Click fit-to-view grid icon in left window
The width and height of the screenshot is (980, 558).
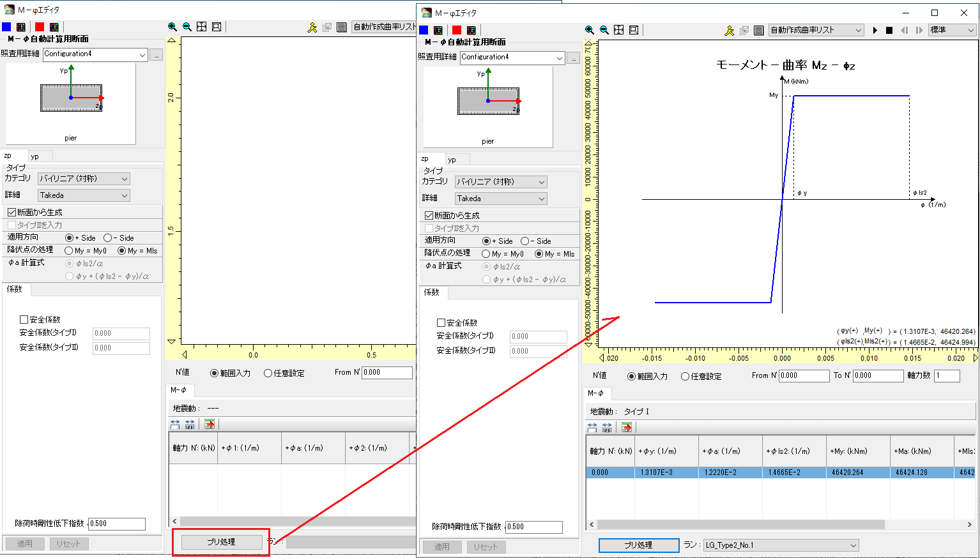click(x=202, y=27)
